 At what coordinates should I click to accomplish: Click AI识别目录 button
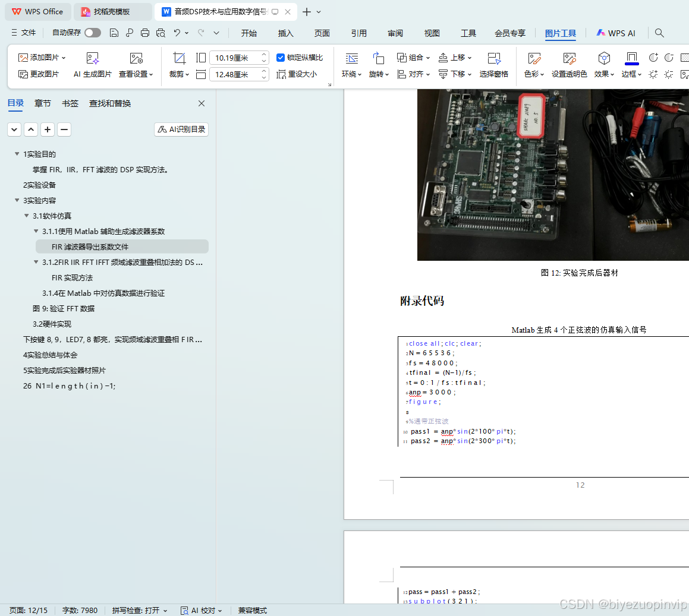pos(181,129)
